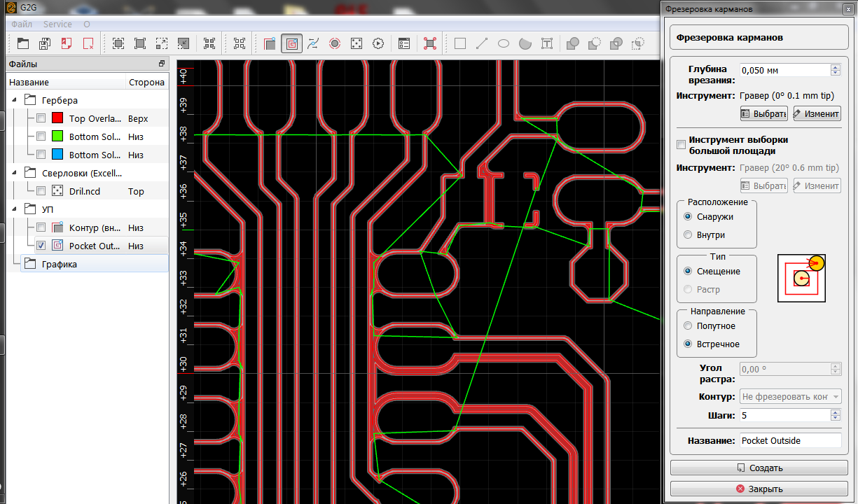
Task: Click the Глубина врезания spinner arrows
Action: [835, 70]
